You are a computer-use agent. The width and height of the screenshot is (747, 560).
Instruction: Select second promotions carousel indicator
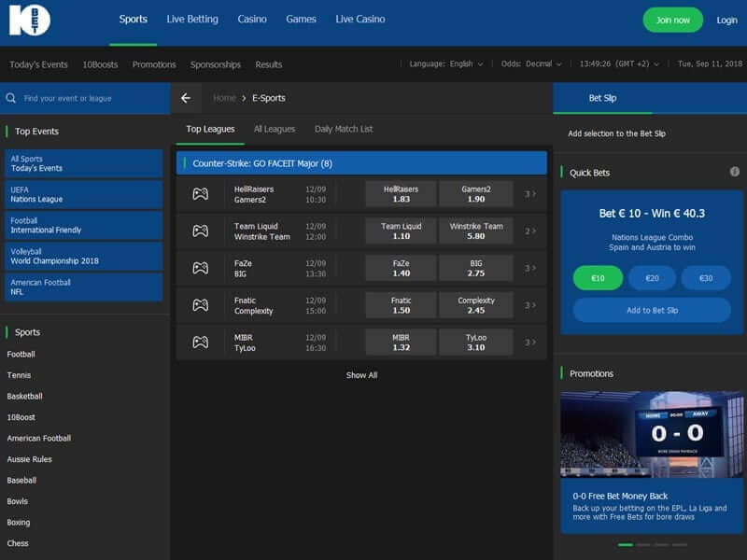click(x=643, y=545)
